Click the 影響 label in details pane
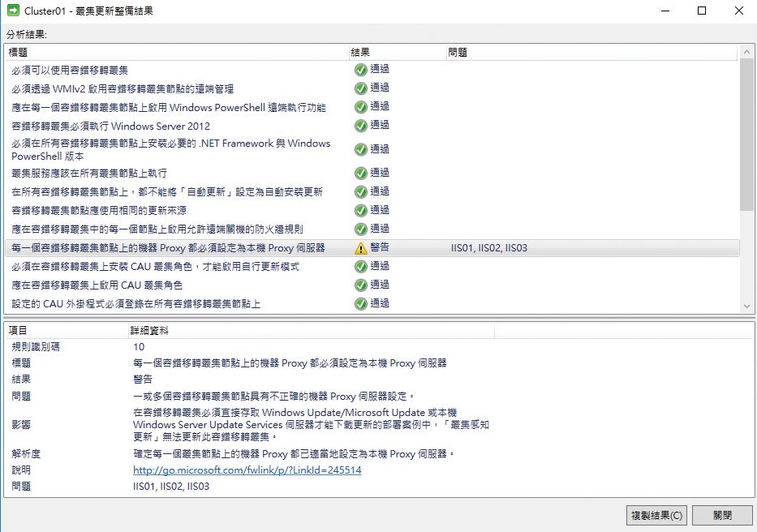Image resolution: width=757 pixels, height=532 pixels. coord(21,425)
